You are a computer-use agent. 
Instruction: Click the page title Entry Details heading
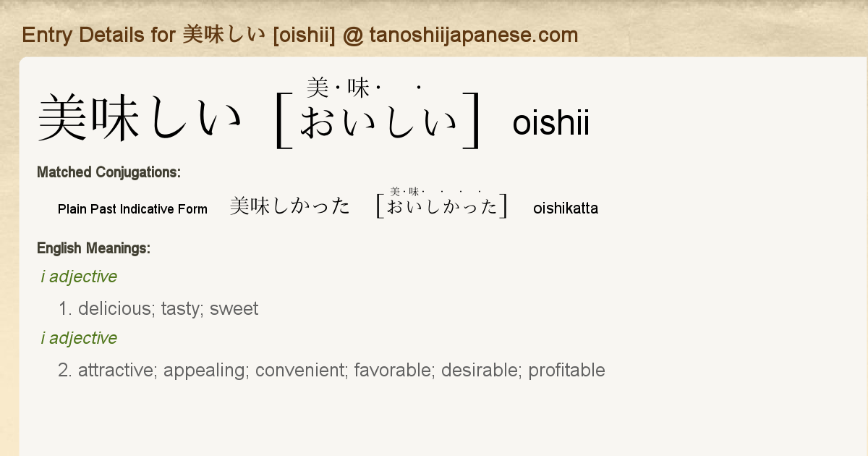(x=300, y=35)
